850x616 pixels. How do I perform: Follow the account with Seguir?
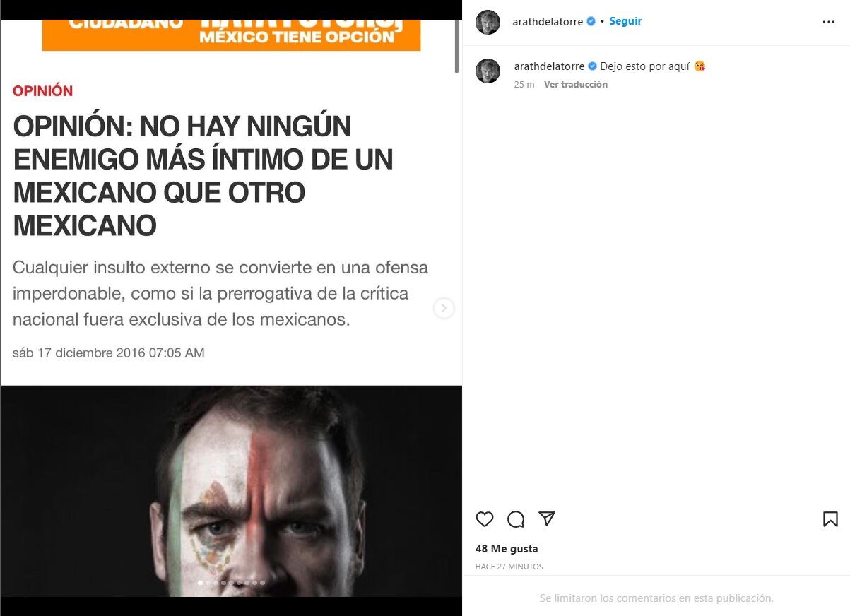[x=625, y=21]
